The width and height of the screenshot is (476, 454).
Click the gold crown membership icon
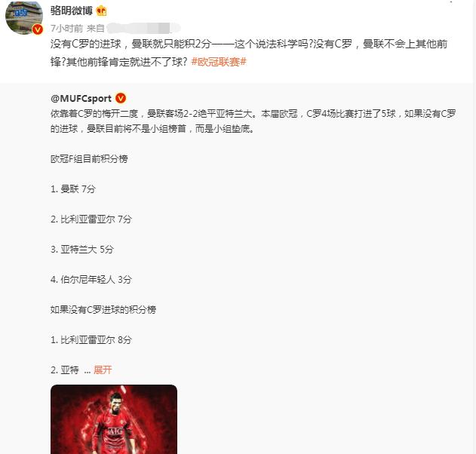pyautogui.click(x=101, y=11)
